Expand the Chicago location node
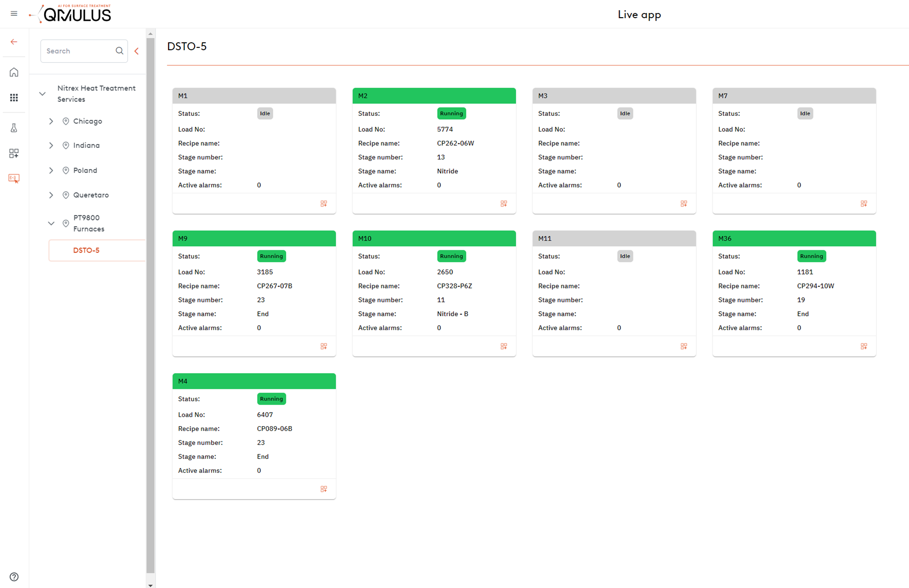The image size is (909, 588). 51,121
